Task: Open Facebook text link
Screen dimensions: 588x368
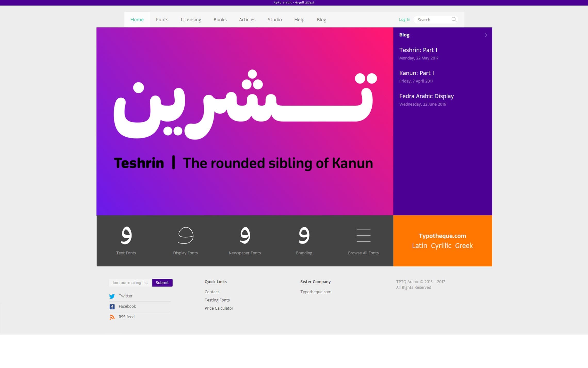Action: (127, 306)
